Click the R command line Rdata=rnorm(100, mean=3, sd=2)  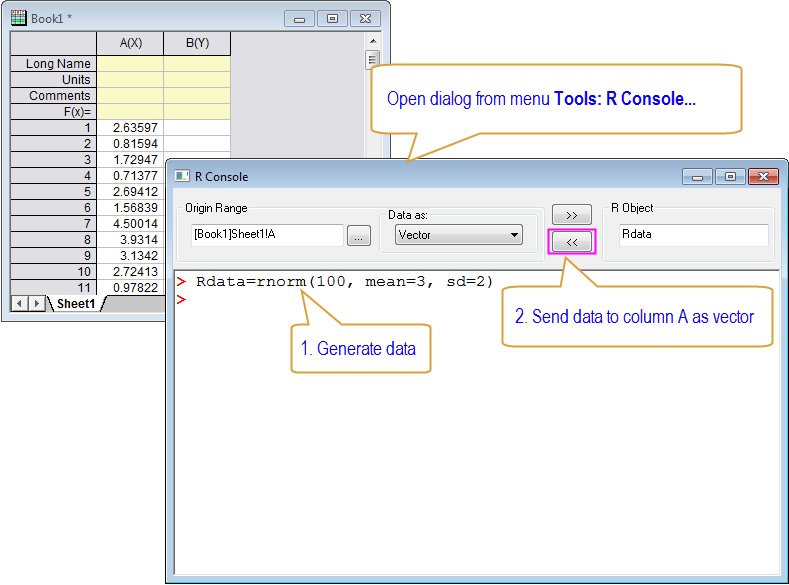point(344,281)
